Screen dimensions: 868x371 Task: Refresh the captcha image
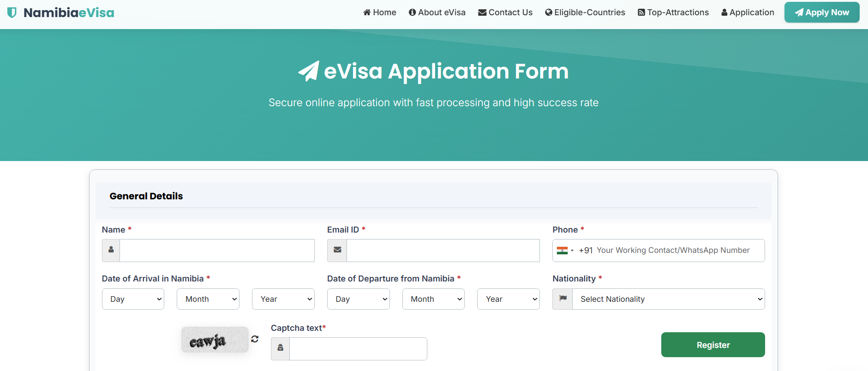pos(255,339)
